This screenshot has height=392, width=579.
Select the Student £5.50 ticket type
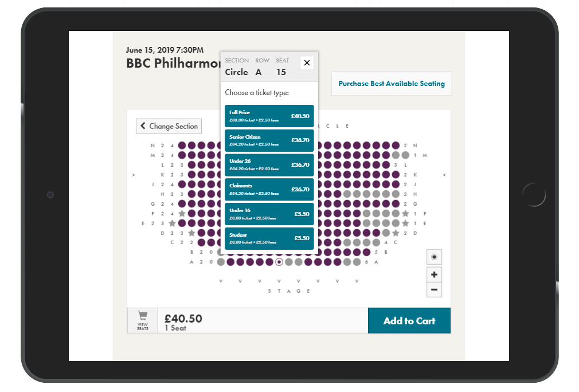click(269, 238)
